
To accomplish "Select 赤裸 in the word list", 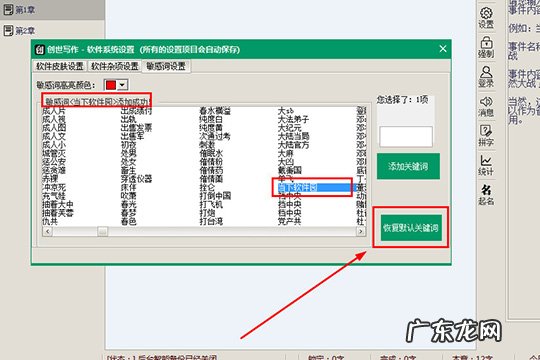I will pyautogui.click(x=50, y=179).
